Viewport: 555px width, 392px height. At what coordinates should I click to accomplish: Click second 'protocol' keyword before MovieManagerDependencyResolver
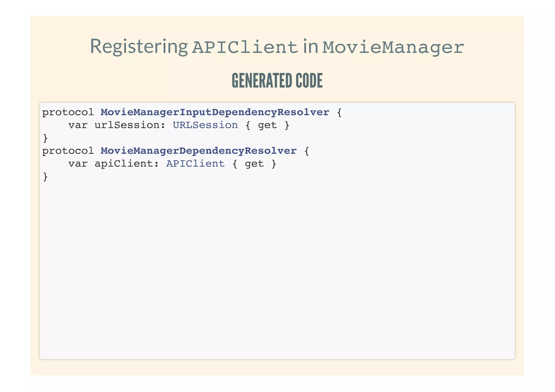[x=68, y=151]
